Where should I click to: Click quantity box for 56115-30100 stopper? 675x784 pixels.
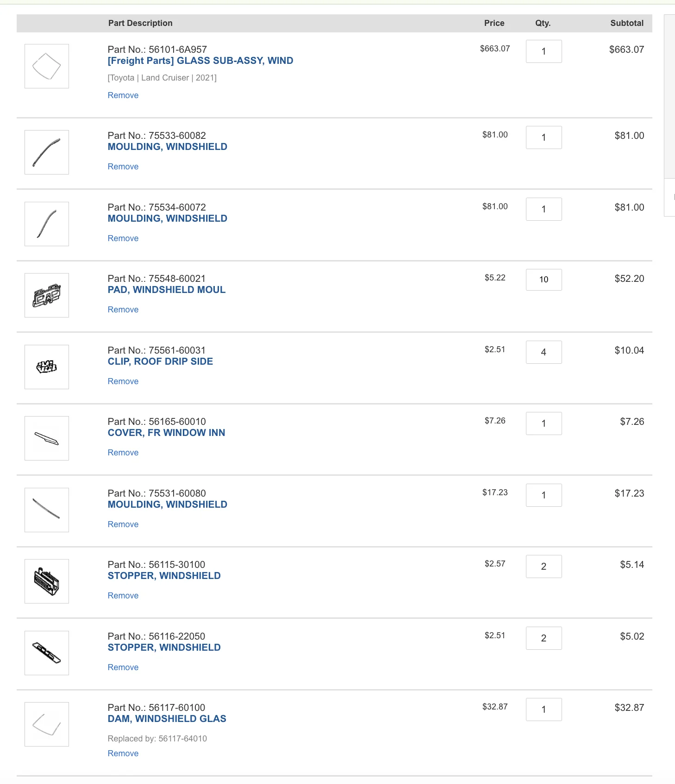[544, 566]
